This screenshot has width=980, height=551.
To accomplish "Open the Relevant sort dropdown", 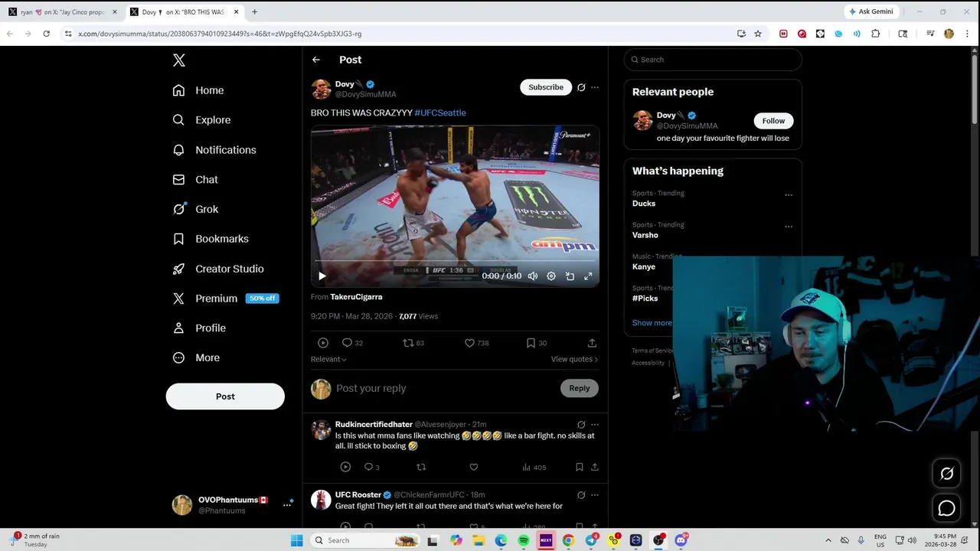I will pyautogui.click(x=328, y=359).
